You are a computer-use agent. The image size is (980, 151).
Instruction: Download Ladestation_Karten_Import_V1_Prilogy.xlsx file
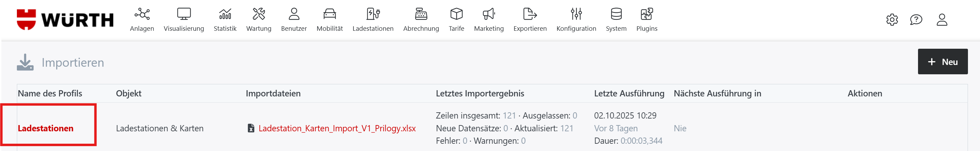(337, 129)
